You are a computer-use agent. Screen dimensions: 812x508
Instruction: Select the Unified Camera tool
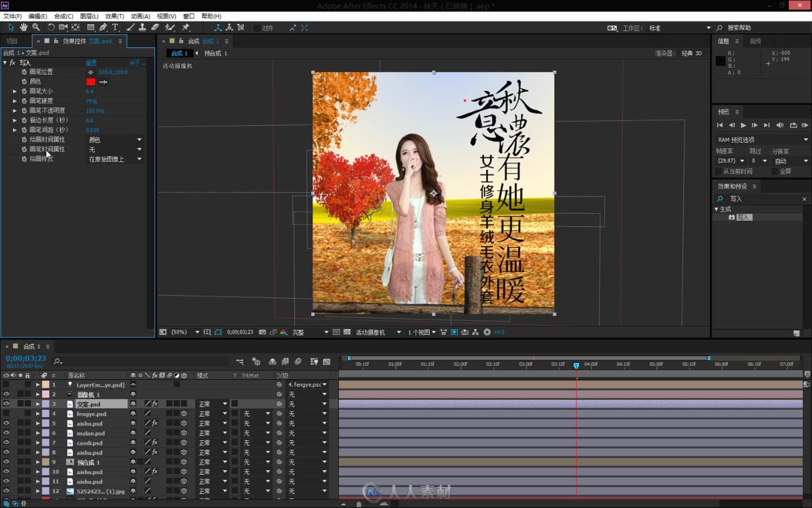point(63,28)
